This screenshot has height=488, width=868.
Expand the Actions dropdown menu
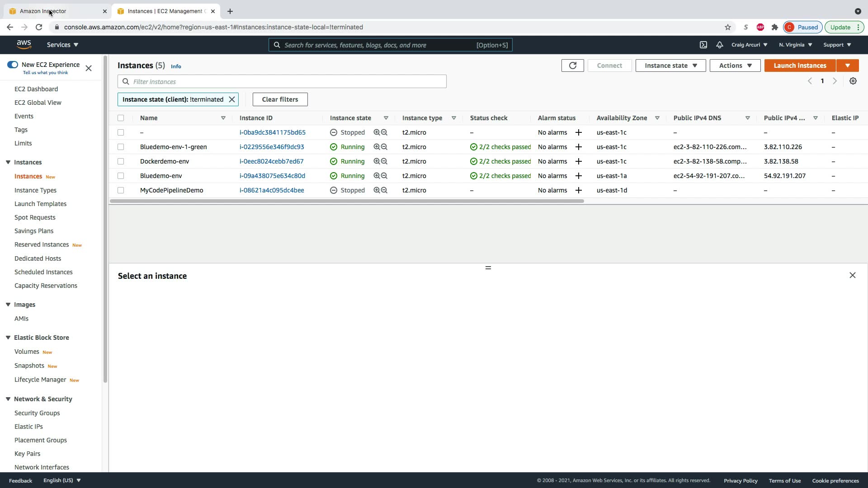pyautogui.click(x=735, y=66)
